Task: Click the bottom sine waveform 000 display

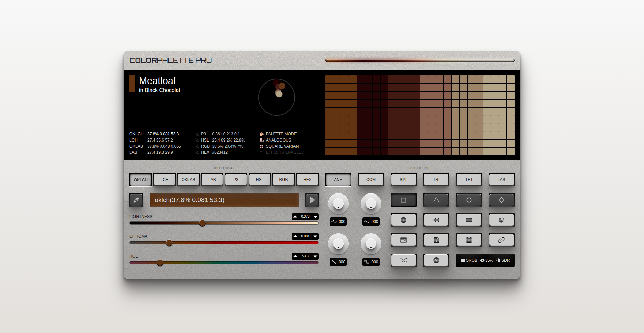Action: (338, 262)
